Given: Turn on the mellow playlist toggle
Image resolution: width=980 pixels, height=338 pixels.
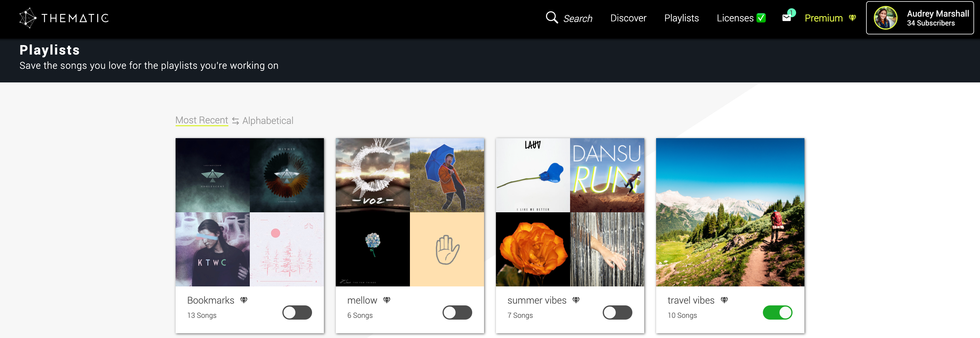Looking at the screenshot, I should click(457, 313).
